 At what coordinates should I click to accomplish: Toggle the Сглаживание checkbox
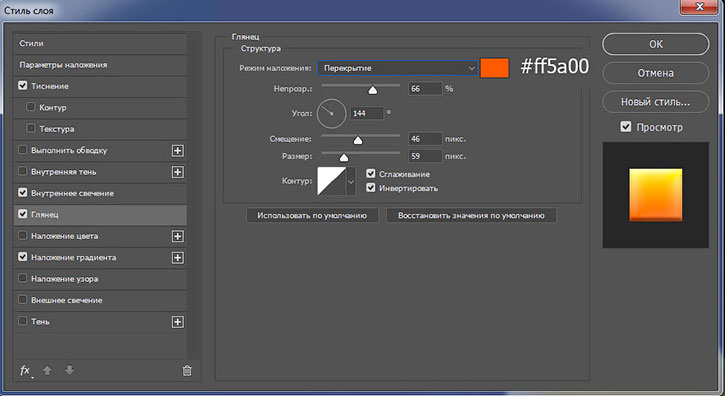[x=370, y=173]
